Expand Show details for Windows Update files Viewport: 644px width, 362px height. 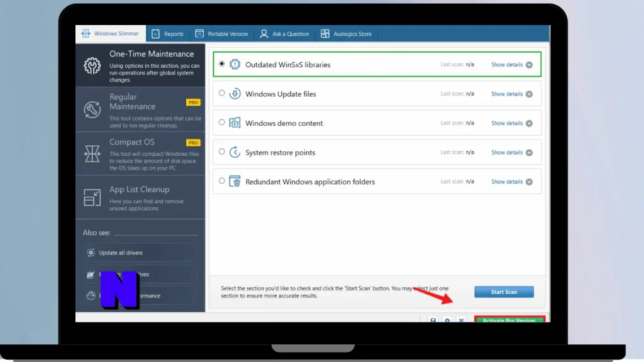tap(512, 94)
